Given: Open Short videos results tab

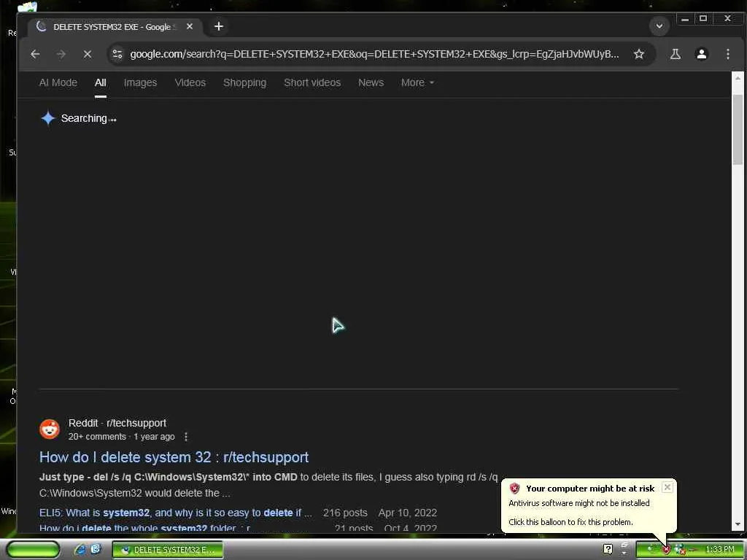Looking at the screenshot, I should tap(312, 83).
